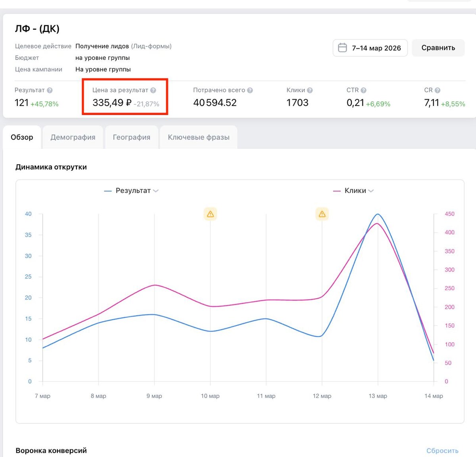Click the 40 left axis value
476x457 pixels.
point(28,214)
